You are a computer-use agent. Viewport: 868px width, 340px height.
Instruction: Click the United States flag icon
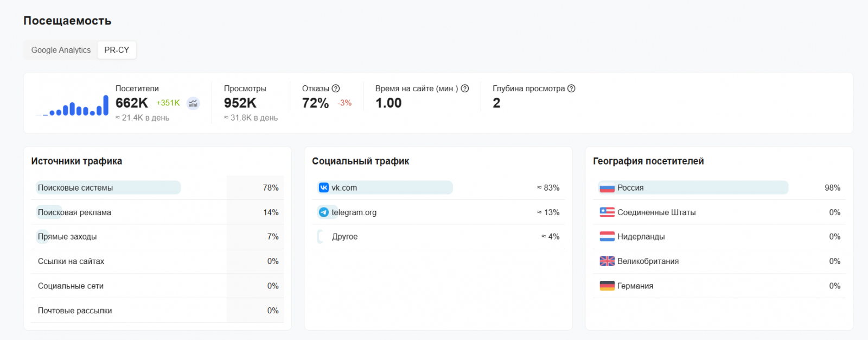(607, 212)
